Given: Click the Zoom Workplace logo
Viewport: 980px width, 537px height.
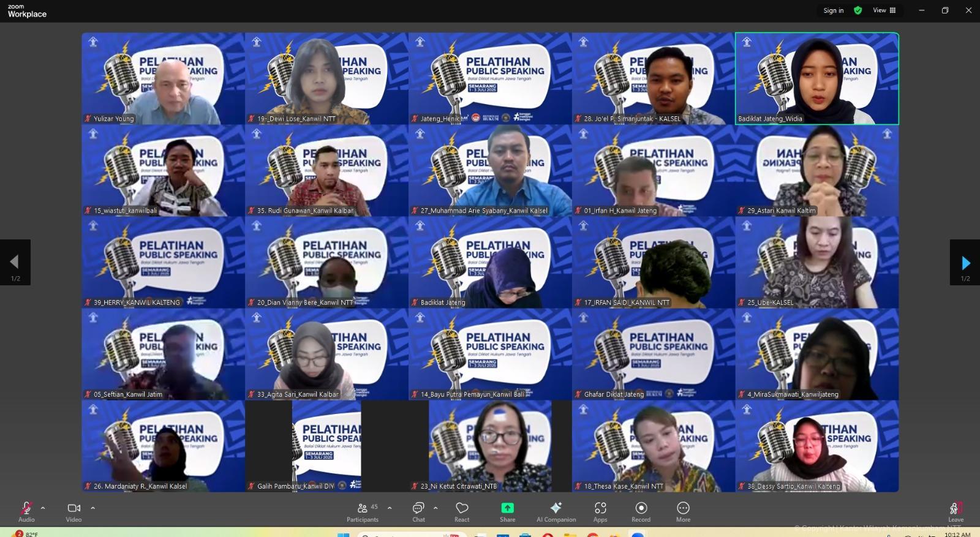Looking at the screenshot, I should click(27, 11).
